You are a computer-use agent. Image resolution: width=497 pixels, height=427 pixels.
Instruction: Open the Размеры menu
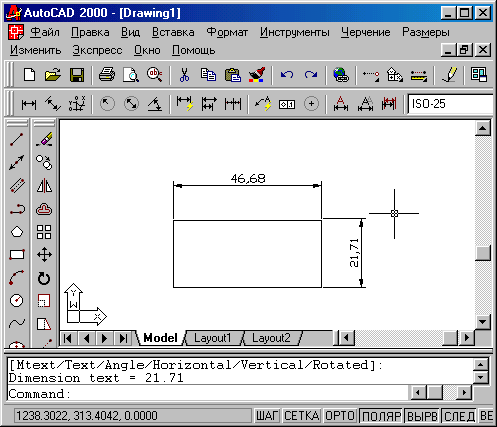426,32
